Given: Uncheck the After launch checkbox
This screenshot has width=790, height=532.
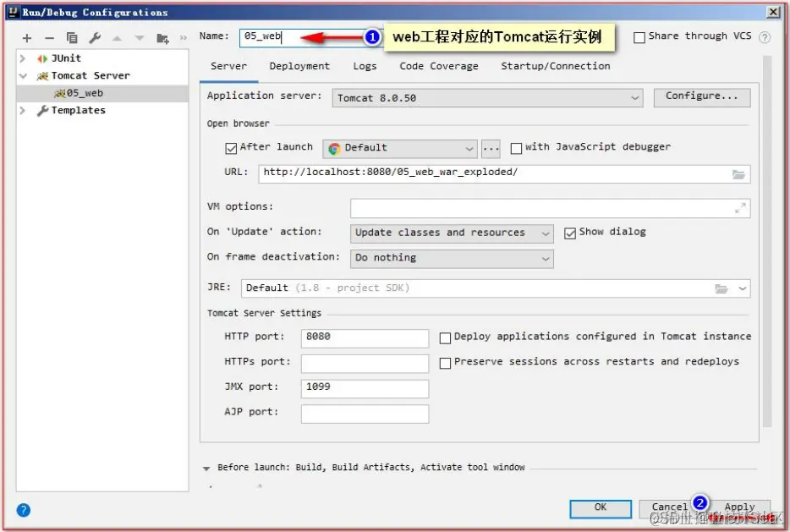Looking at the screenshot, I should pyautogui.click(x=231, y=148).
